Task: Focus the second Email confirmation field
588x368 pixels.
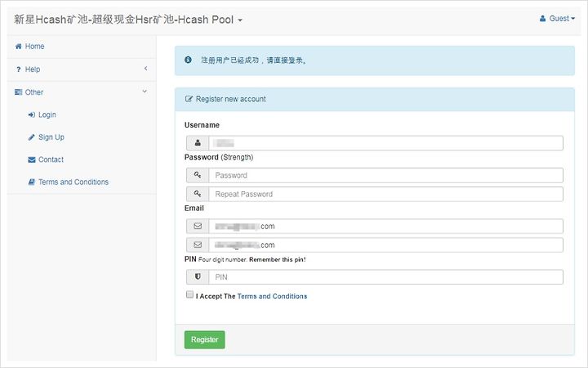Action: (x=385, y=245)
